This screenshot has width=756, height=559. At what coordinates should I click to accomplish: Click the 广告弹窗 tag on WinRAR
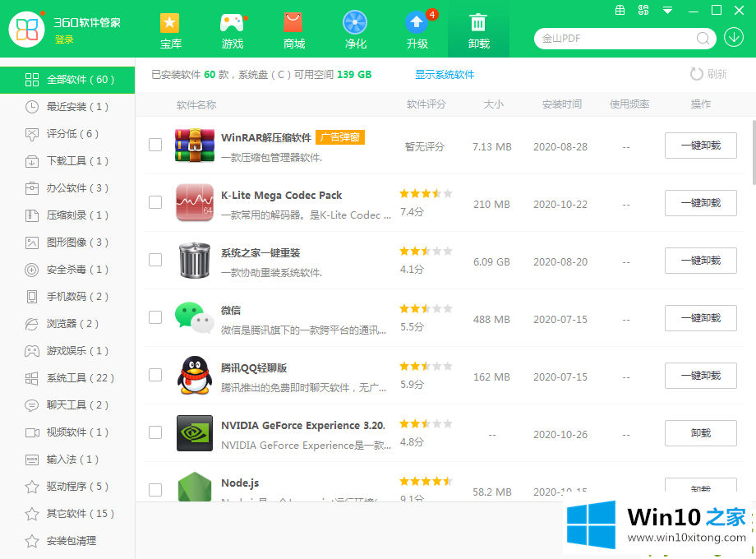pyautogui.click(x=340, y=137)
